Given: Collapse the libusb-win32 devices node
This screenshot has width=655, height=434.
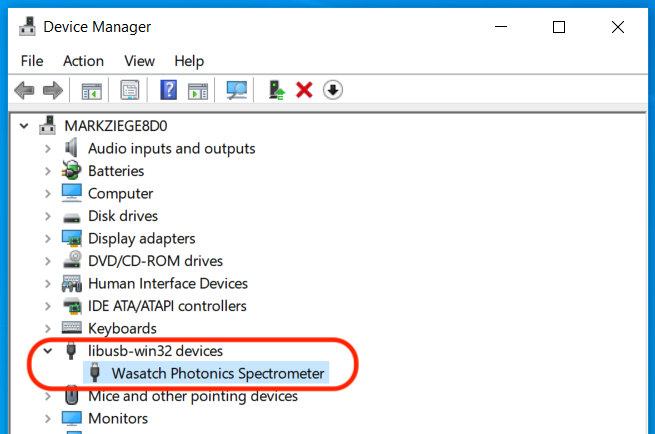Looking at the screenshot, I should 47,351.
